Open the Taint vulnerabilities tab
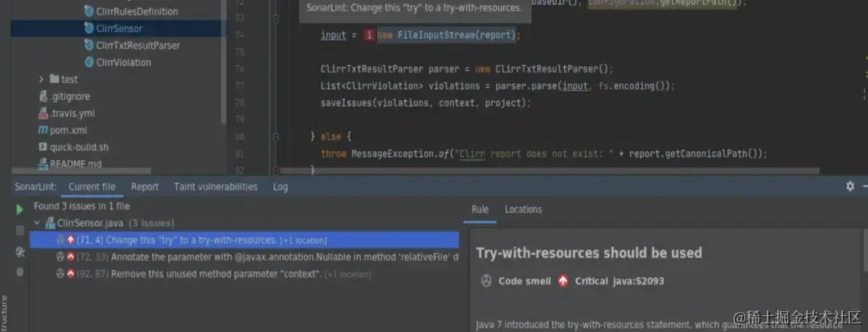The height and width of the screenshot is (332, 868). coord(216,187)
